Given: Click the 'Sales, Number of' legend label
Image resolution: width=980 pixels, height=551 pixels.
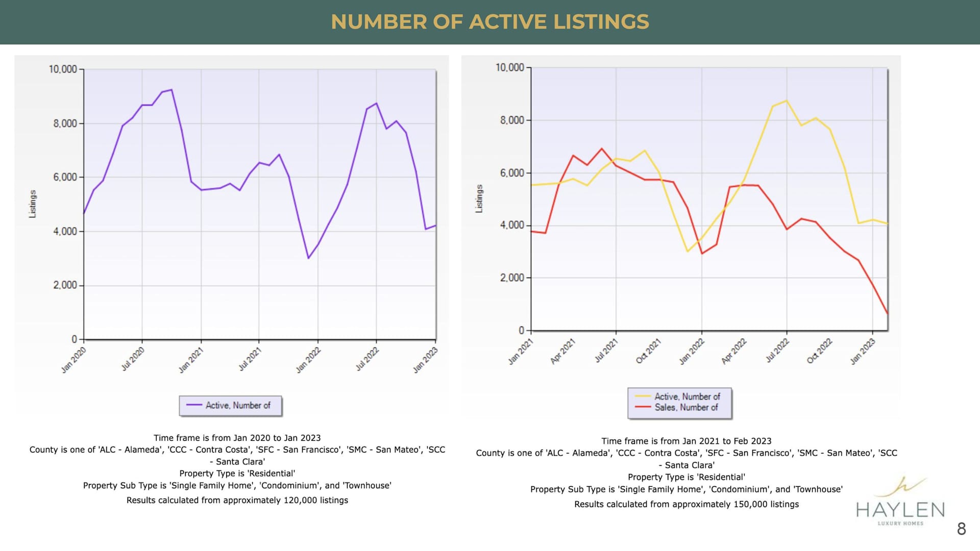Looking at the screenshot, I should pyautogui.click(x=686, y=408).
